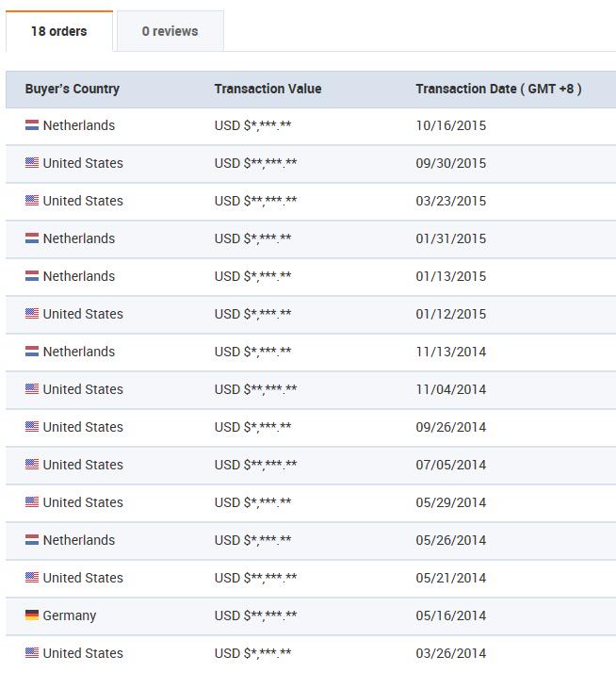
Task: Click the United States flag dated 09/30/2015
Action: pos(32,163)
